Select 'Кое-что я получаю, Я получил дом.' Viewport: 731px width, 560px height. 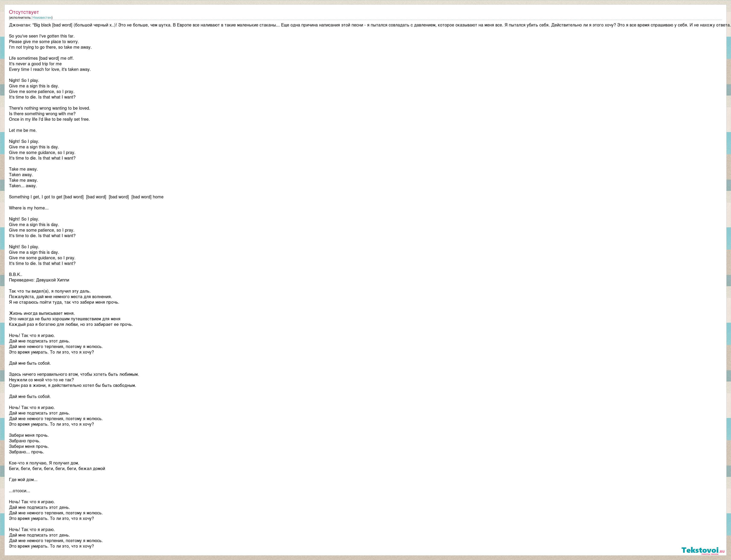pyautogui.click(x=44, y=463)
